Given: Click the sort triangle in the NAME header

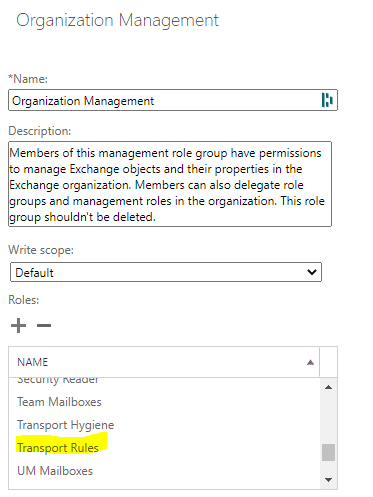Looking at the screenshot, I should point(310,362).
